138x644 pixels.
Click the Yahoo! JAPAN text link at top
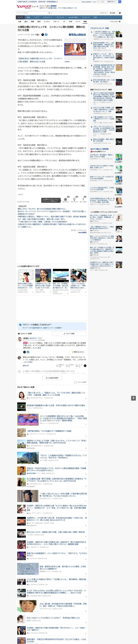86,2
